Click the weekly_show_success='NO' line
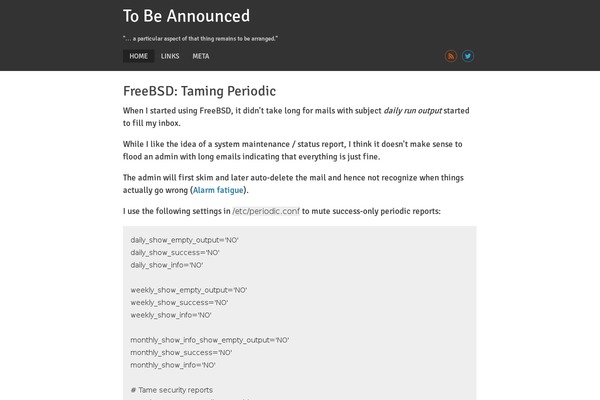Image resolution: width=600 pixels, height=400 pixels. pyautogui.click(x=179, y=303)
